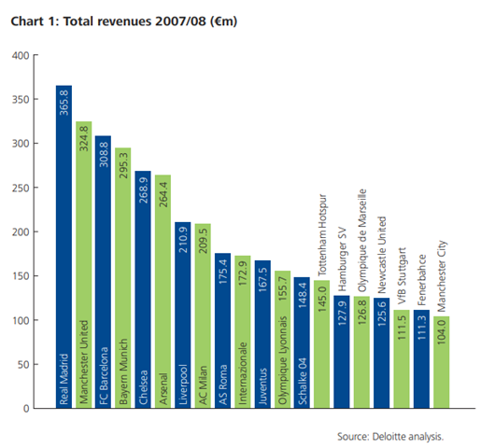
Task: Select the FC Barcelona bar labeled 308.8
Action: coord(104,272)
